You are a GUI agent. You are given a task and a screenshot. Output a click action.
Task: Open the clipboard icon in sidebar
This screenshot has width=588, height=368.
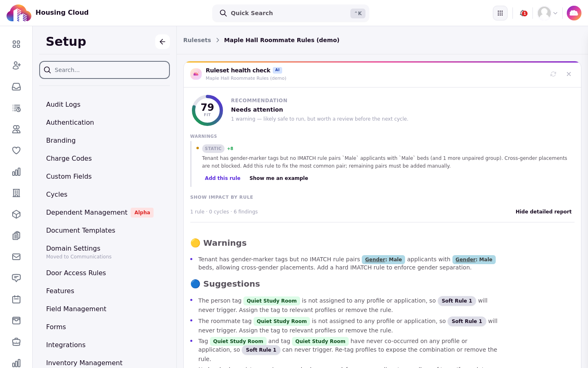[x=16, y=236]
